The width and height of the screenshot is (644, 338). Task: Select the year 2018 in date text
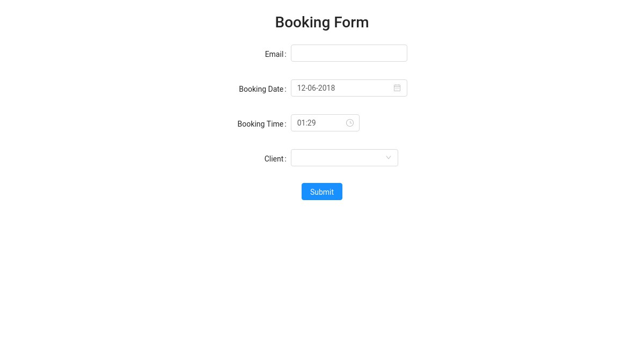pos(327,88)
